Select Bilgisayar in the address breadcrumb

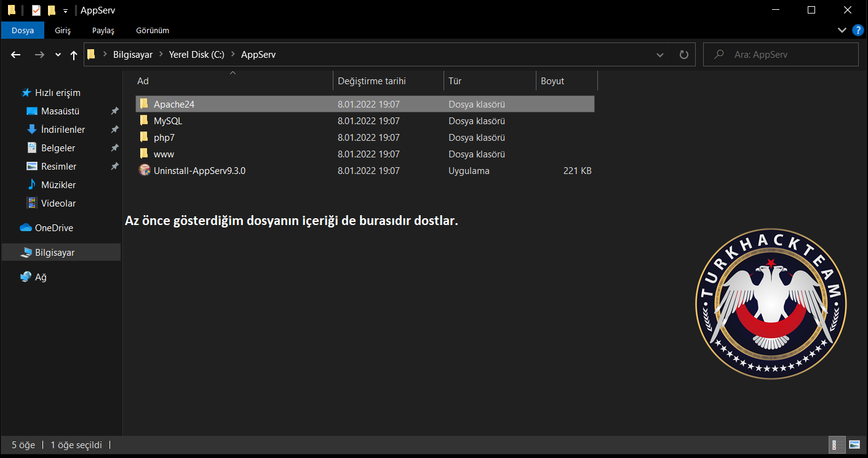(133, 55)
